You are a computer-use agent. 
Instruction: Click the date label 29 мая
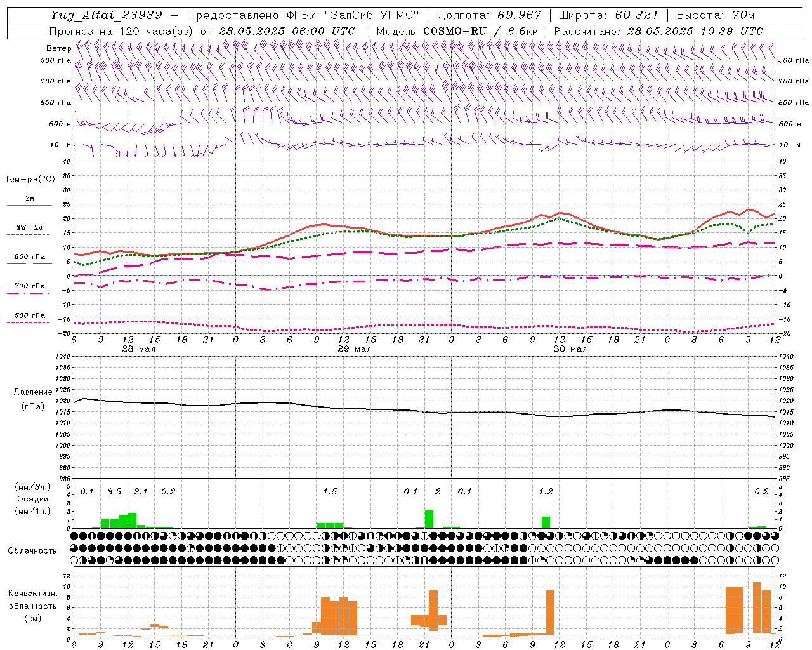(354, 349)
